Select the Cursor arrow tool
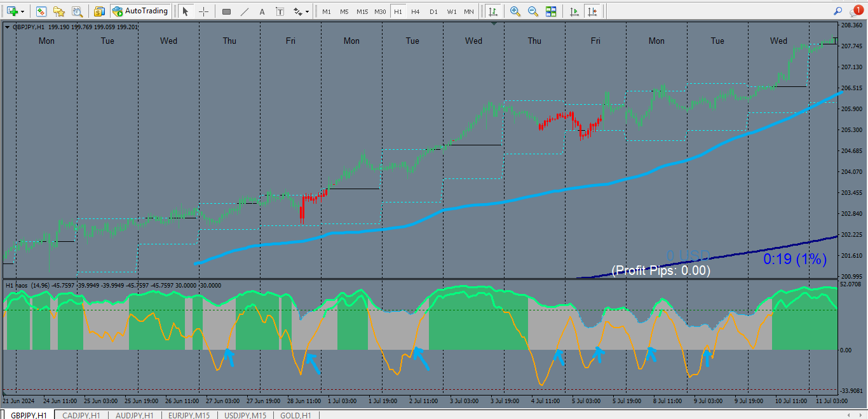868x419 pixels. point(186,11)
